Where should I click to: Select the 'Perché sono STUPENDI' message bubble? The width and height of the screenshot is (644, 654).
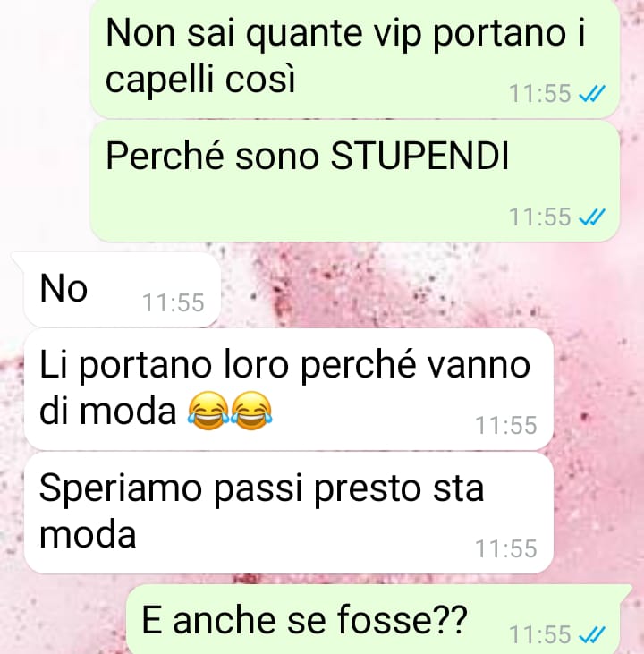pos(354,182)
